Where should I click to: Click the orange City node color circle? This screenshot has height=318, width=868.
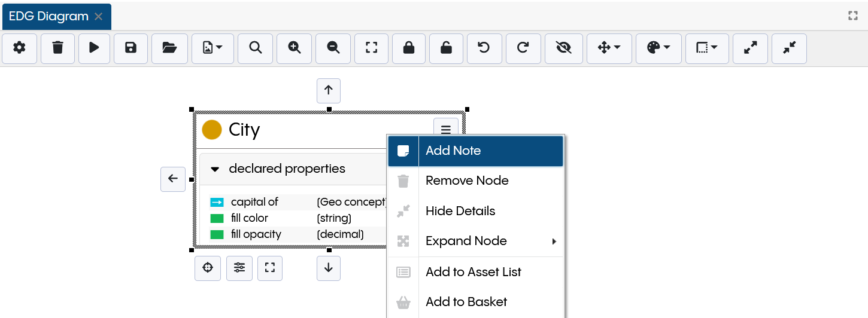[x=212, y=130]
